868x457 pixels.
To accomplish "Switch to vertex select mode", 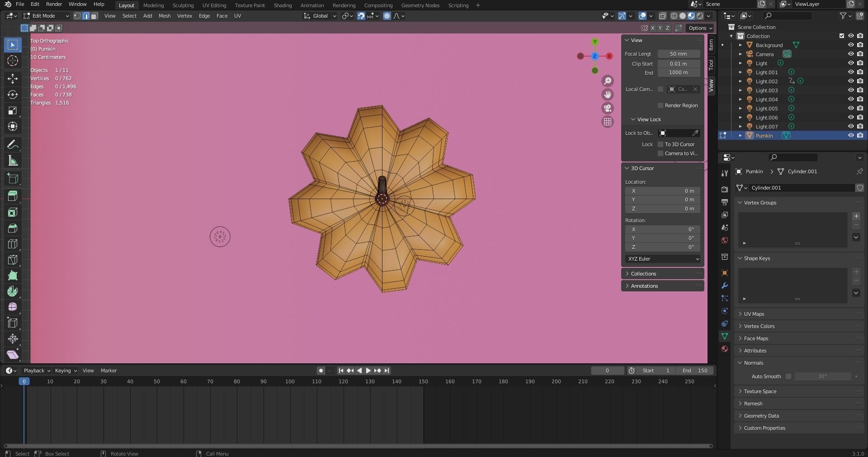I will [77, 16].
